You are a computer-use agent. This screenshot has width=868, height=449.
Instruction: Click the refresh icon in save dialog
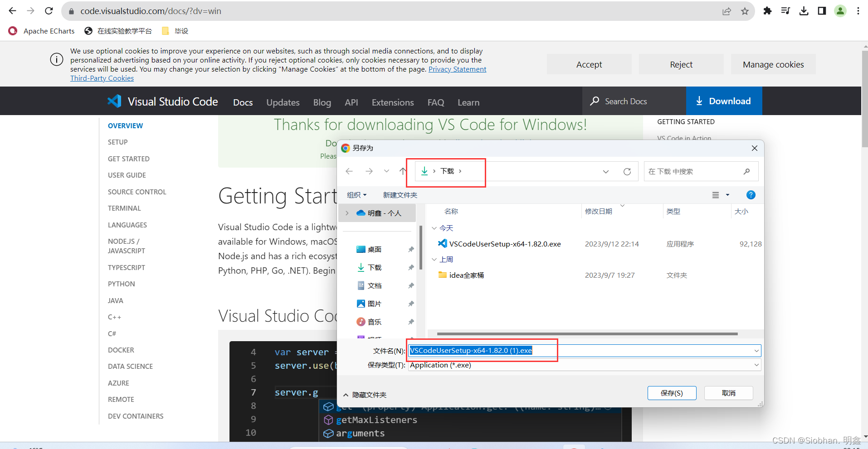point(627,172)
